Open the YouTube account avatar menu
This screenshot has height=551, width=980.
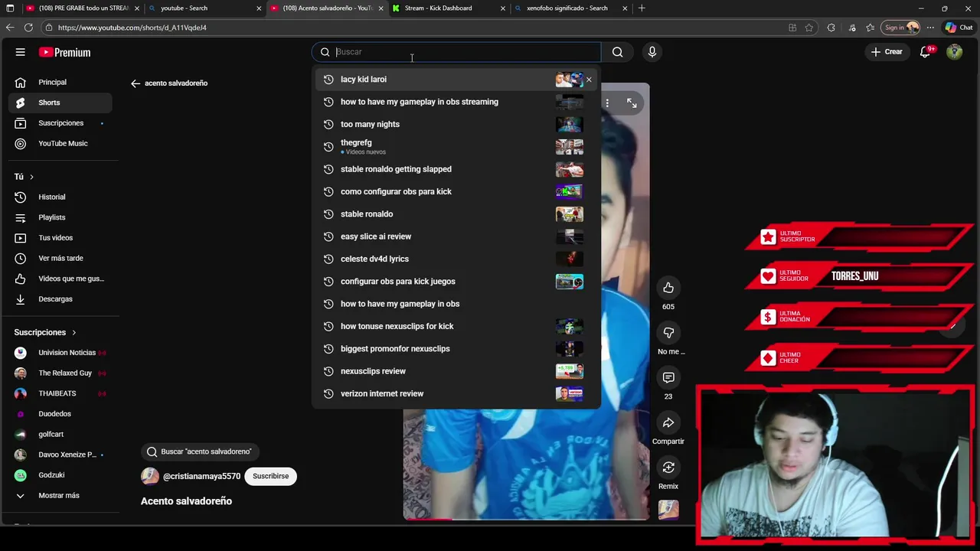click(x=954, y=52)
